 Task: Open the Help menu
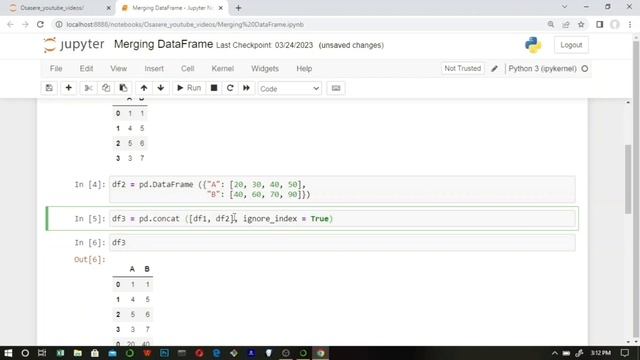pos(304,69)
